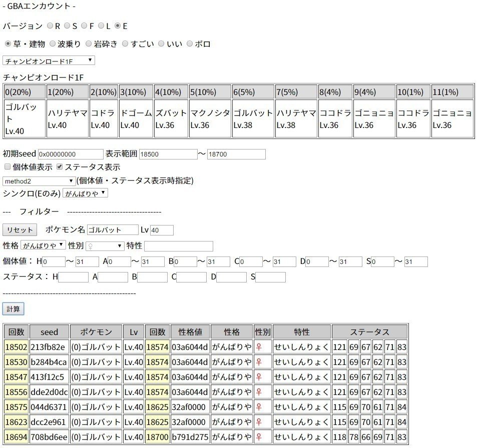
Task: Open the シンクロ nature dropdown
Action: tap(85, 193)
